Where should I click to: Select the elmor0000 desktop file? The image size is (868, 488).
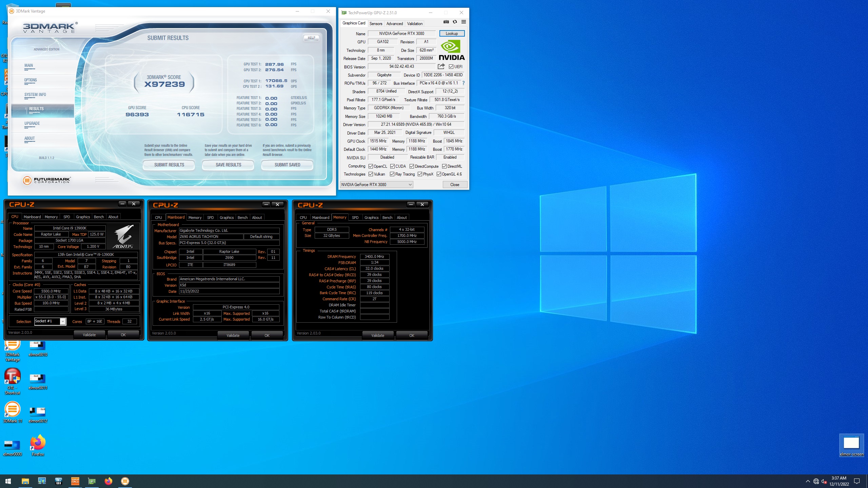13,448
